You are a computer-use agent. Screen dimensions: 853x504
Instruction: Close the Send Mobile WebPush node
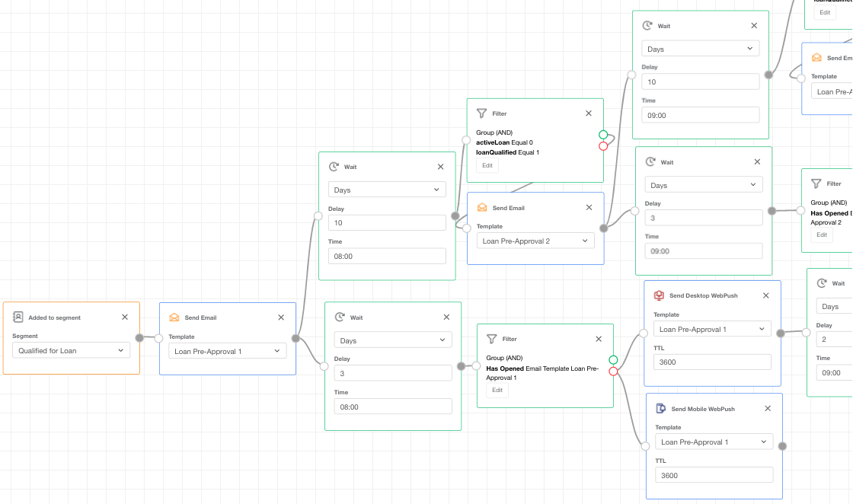pos(768,409)
